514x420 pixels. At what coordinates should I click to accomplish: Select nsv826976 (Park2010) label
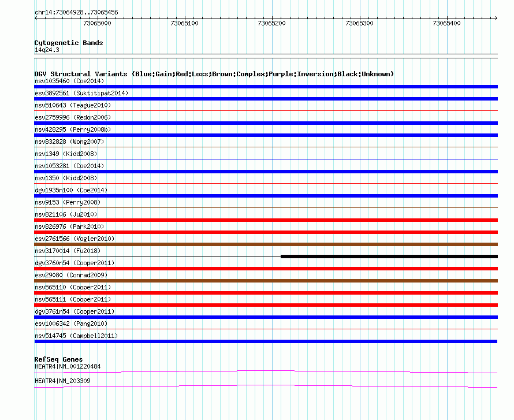tap(69, 226)
